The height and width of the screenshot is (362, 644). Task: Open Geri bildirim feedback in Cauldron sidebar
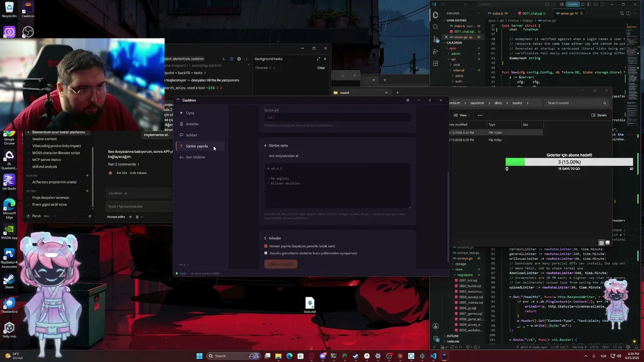tap(201, 157)
